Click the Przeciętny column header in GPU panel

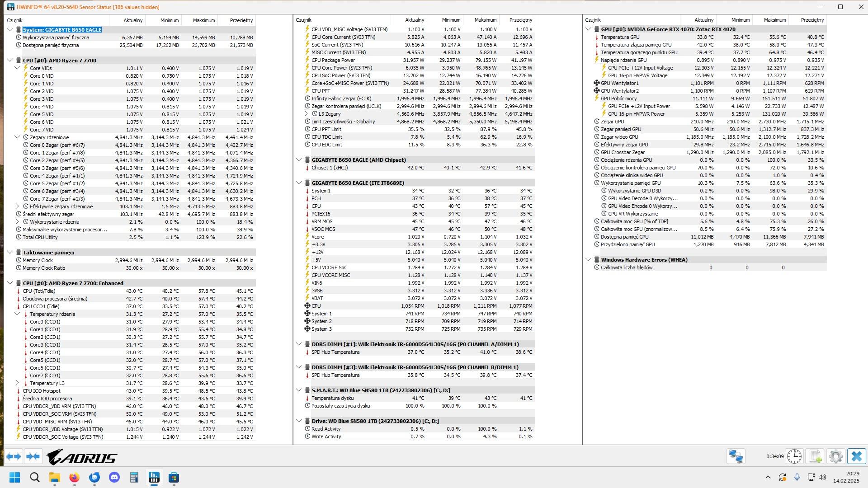tap(812, 20)
